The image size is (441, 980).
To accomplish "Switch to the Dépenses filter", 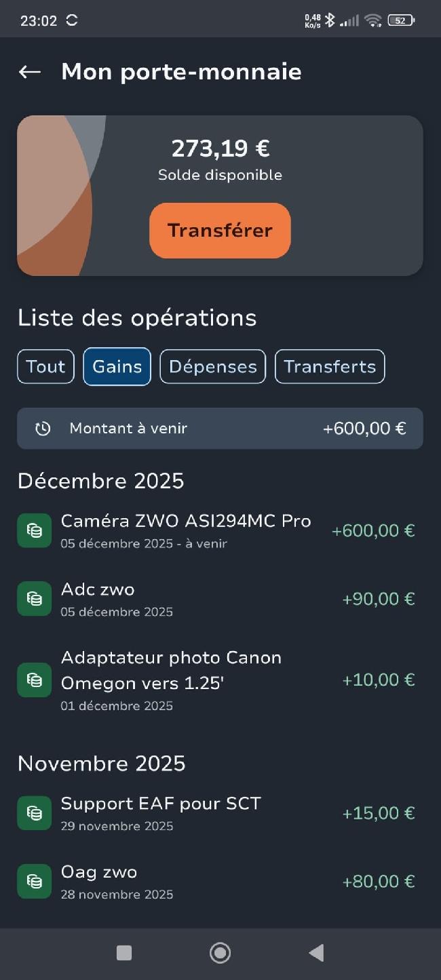I will 212,367.
